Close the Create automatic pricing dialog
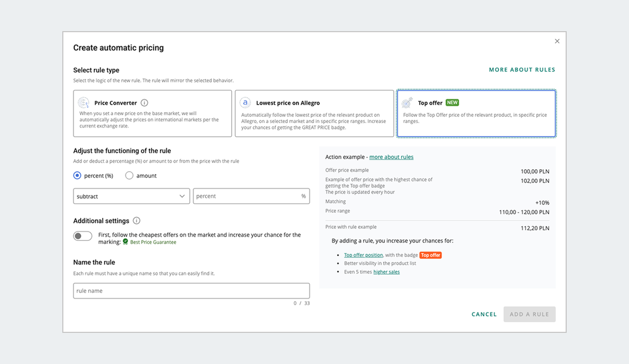 (557, 41)
